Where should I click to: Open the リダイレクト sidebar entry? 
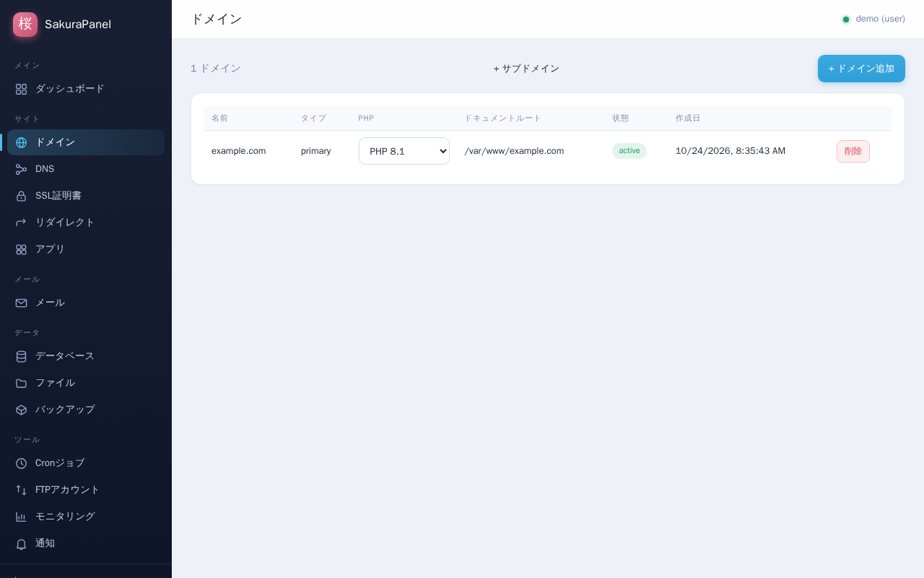[86, 223]
